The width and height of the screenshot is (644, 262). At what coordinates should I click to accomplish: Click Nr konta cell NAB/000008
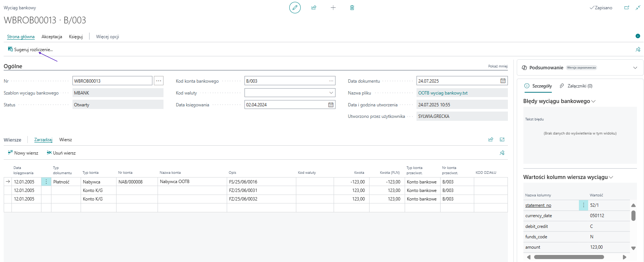(x=137, y=182)
